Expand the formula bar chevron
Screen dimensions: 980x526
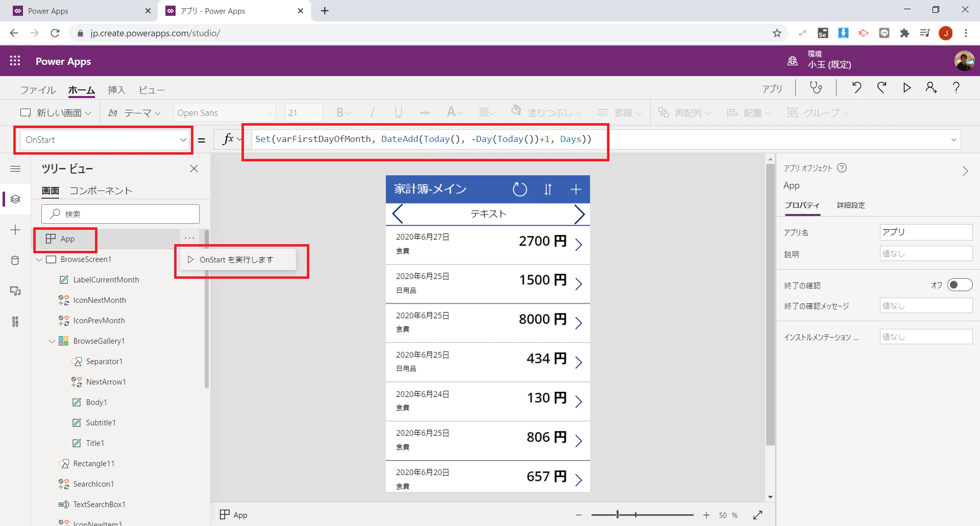coord(953,140)
